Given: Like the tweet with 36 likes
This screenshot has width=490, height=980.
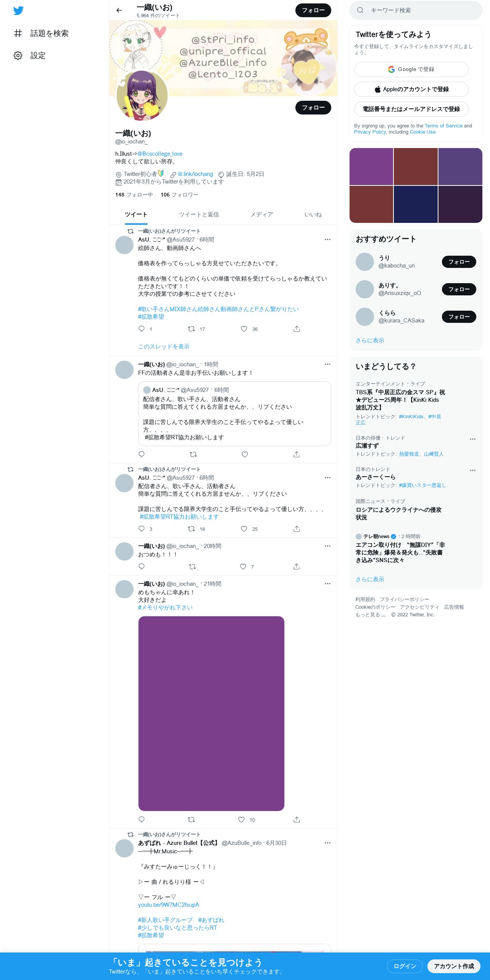Looking at the screenshot, I should tap(244, 329).
